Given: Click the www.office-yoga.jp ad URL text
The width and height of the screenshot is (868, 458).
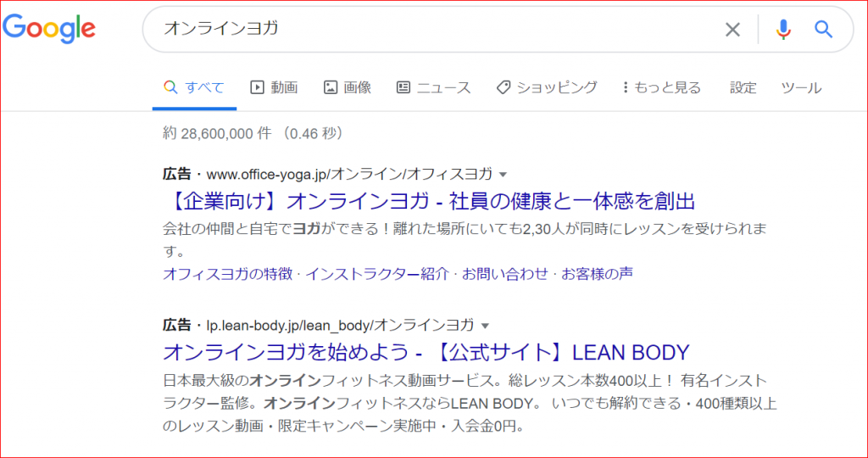Looking at the screenshot, I should (349, 175).
